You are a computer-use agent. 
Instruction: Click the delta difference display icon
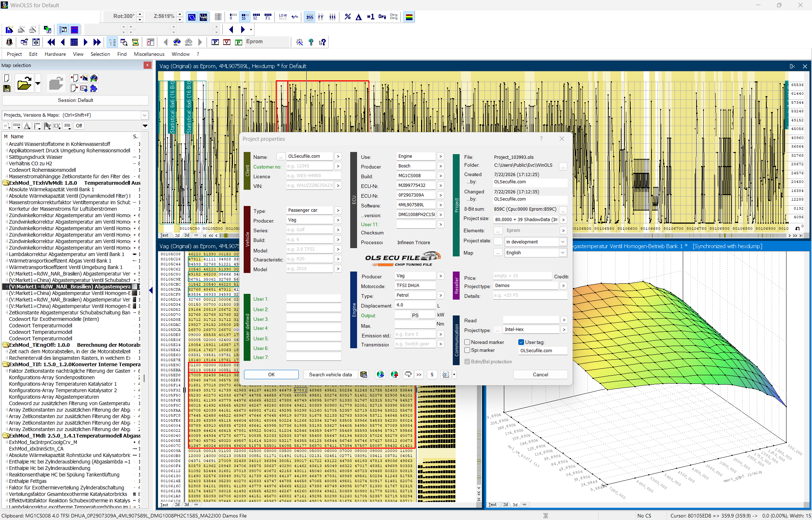358,17
